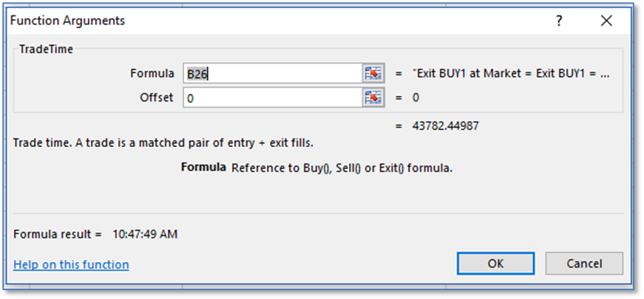Click the 'Formula result =' label
Image resolution: width=644 pixels, height=299 pixels.
pyautogui.click(x=57, y=234)
